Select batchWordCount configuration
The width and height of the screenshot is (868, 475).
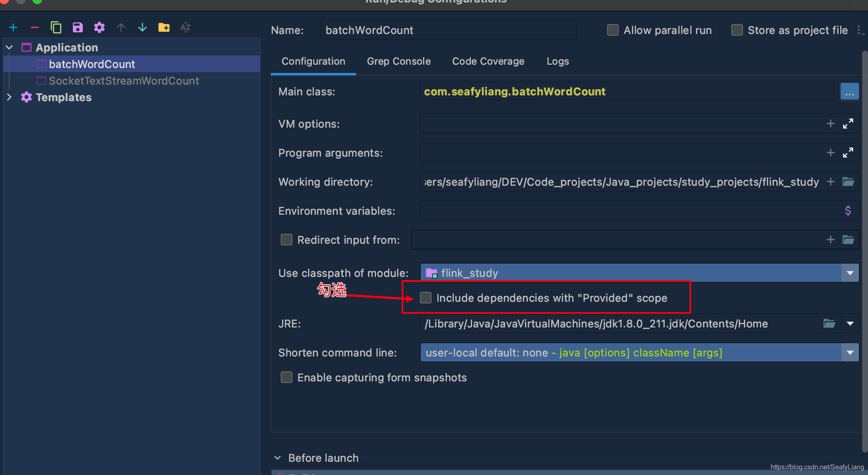(x=132, y=64)
